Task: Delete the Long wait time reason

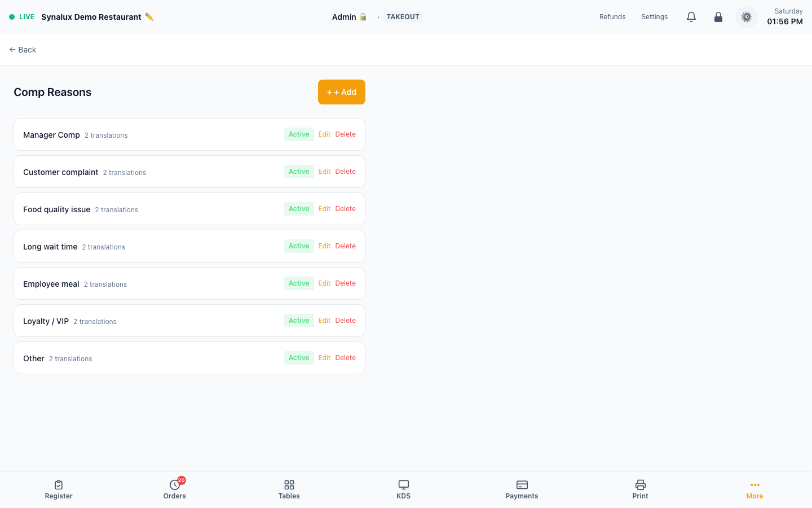Action: point(346,246)
